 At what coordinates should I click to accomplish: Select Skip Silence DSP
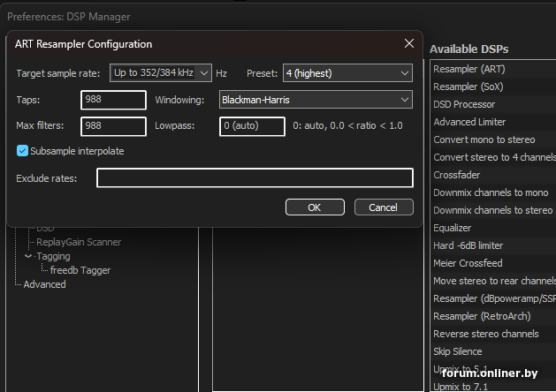pyautogui.click(x=457, y=351)
